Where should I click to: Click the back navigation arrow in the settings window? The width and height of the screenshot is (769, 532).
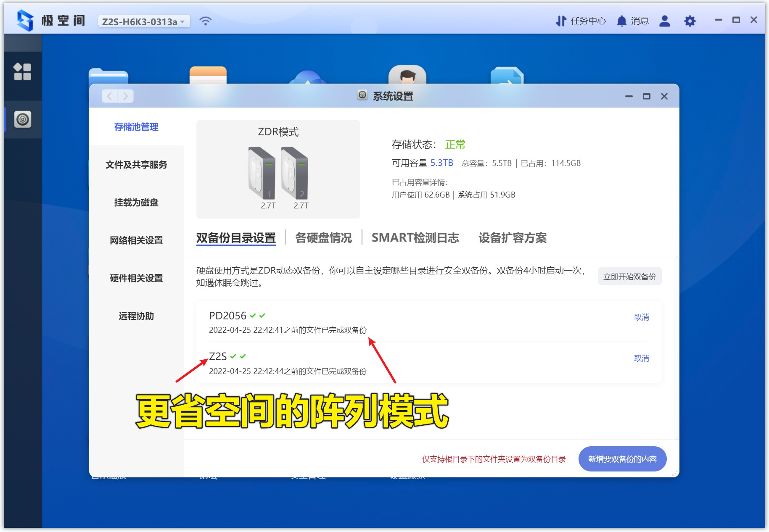click(x=109, y=96)
